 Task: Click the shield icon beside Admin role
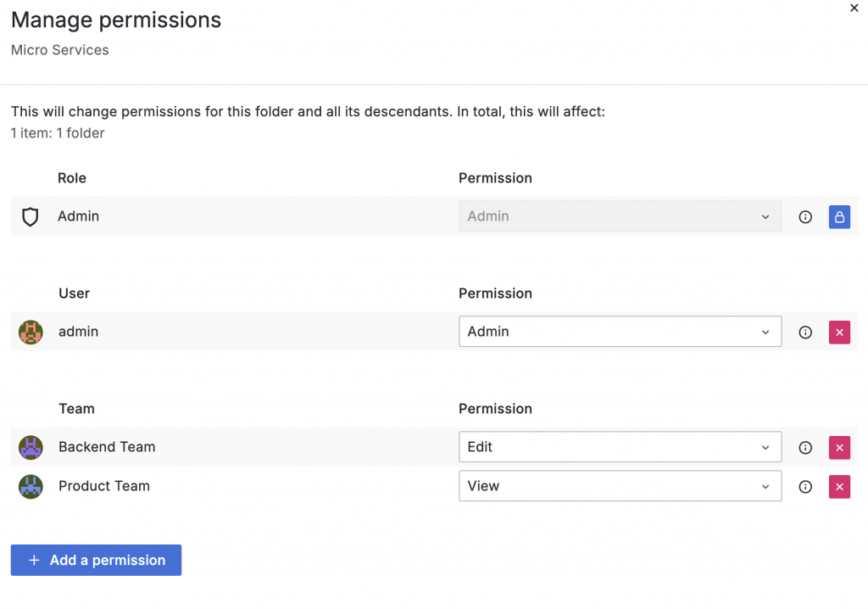tap(31, 217)
